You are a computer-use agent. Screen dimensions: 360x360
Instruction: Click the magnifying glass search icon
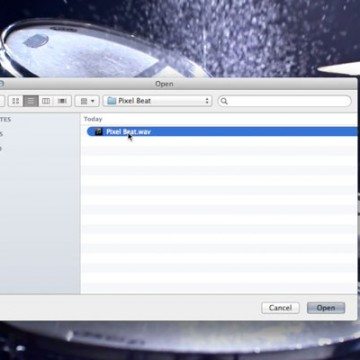(x=224, y=101)
